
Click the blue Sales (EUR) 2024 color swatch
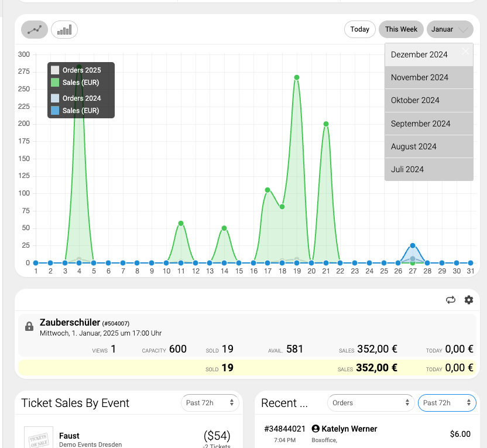(55, 111)
